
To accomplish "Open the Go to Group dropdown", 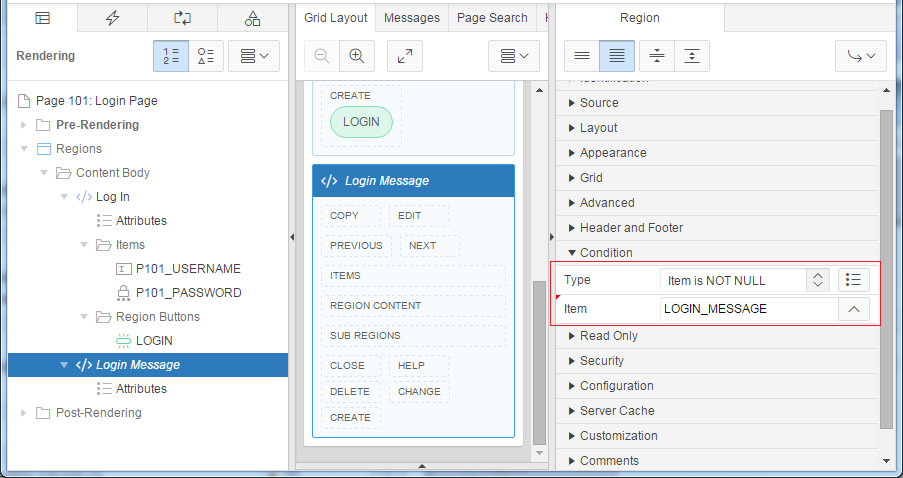I will 861,56.
